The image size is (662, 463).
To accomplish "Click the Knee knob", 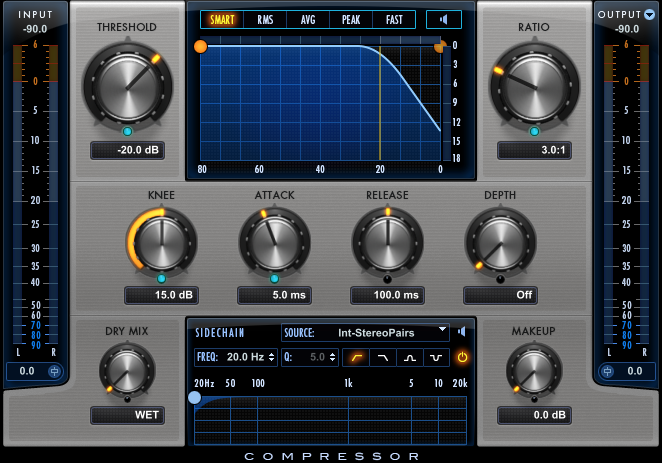I will (x=162, y=244).
